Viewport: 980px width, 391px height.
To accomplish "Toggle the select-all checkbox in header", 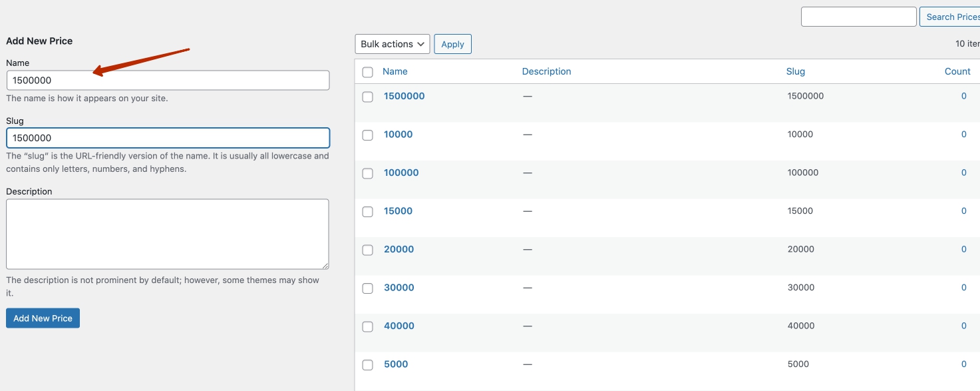I will [x=368, y=72].
